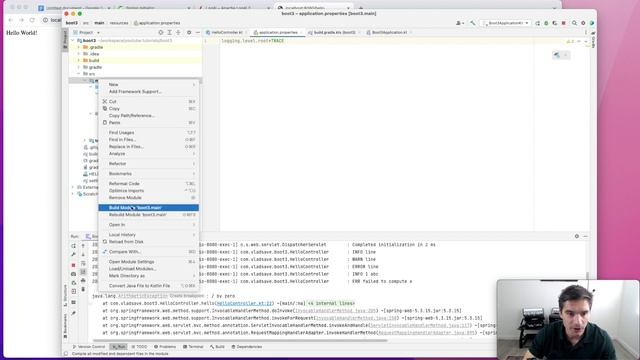The width and height of the screenshot is (640, 360).
Task: Click the HelloController.kt:22 stack trace link
Action: click(x=244, y=303)
